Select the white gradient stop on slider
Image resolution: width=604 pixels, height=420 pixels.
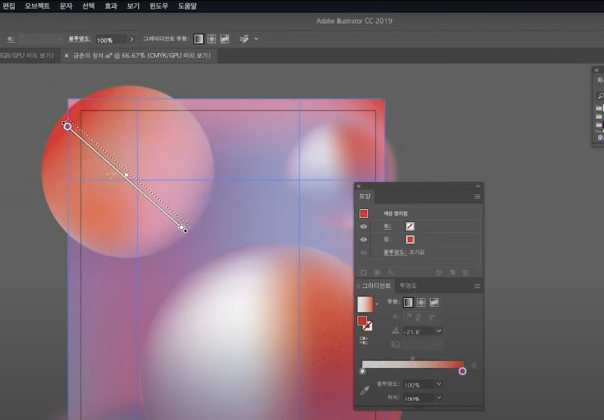point(362,371)
